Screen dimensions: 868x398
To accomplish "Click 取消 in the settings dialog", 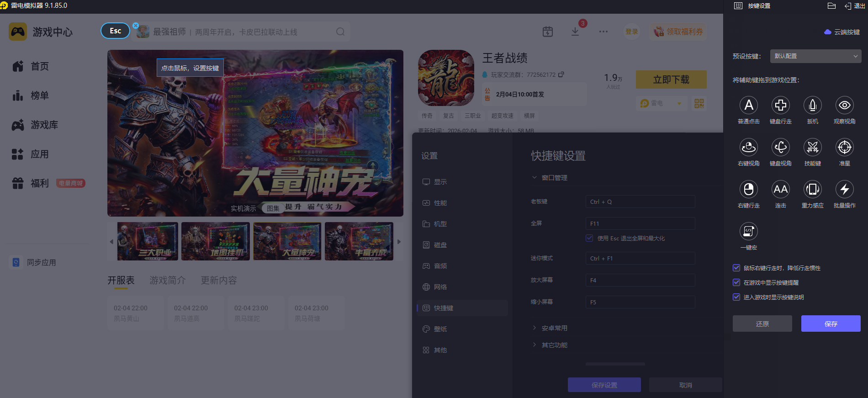I will click(x=686, y=385).
